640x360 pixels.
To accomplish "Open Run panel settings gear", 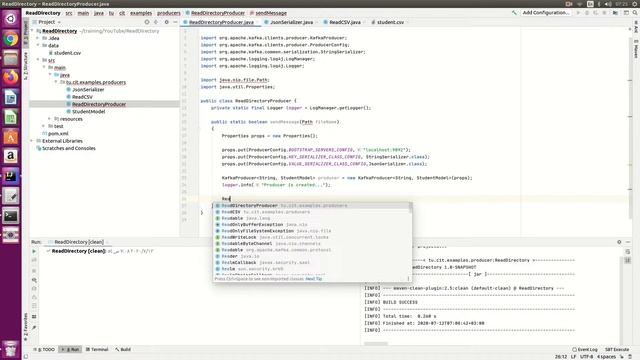I will 619,242.
